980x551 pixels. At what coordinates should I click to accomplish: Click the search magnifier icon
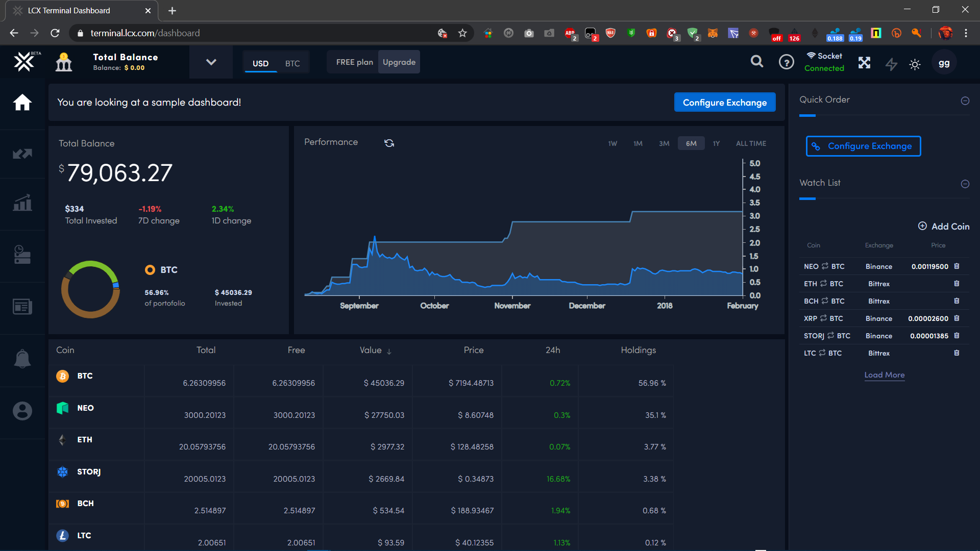point(757,62)
